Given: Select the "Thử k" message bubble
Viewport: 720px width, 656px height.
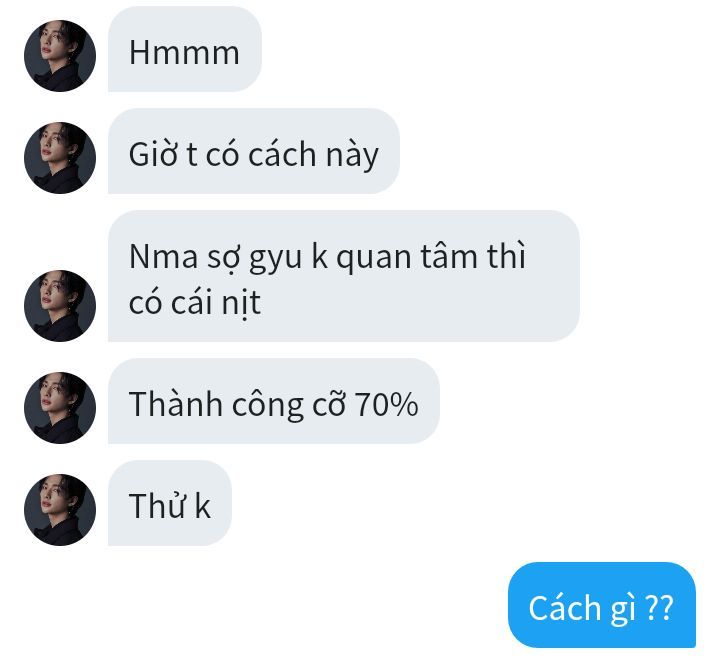Looking at the screenshot, I should coord(169,503).
